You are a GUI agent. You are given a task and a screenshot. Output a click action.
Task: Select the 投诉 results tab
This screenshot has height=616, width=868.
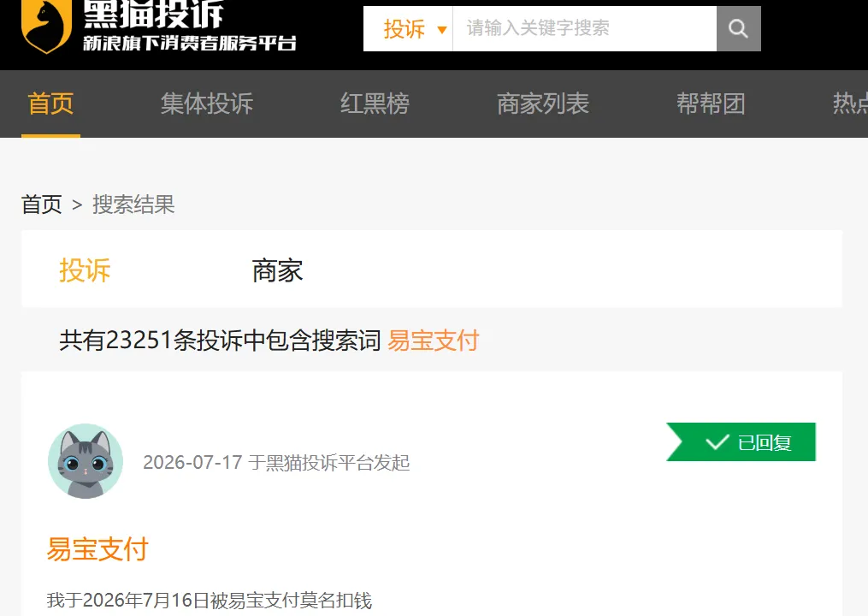point(85,270)
